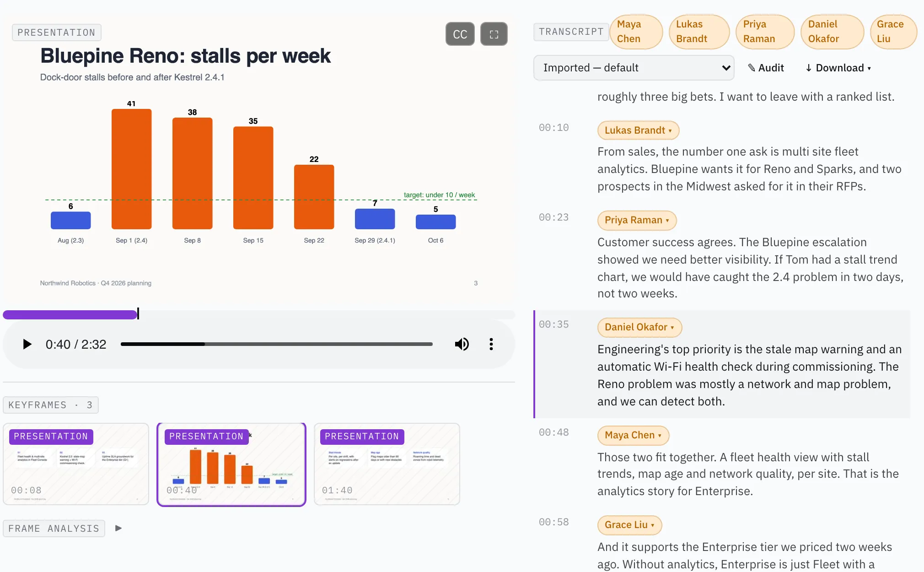Change speaker for the 00:10 Lukas Brandt segment
Viewport: 924px width, 572px height.
tap(638, 130)
